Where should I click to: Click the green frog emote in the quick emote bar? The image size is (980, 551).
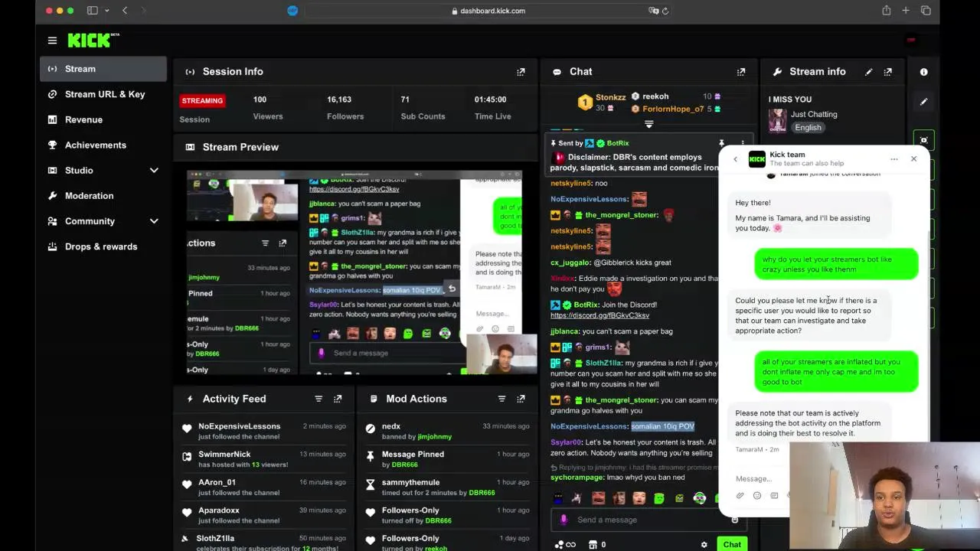658,498
